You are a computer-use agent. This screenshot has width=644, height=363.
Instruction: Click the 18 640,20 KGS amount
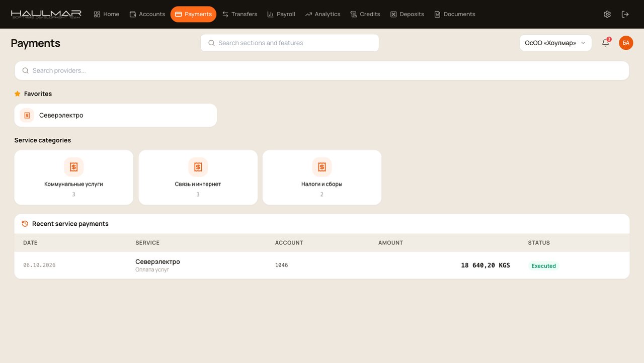[486, 265]
